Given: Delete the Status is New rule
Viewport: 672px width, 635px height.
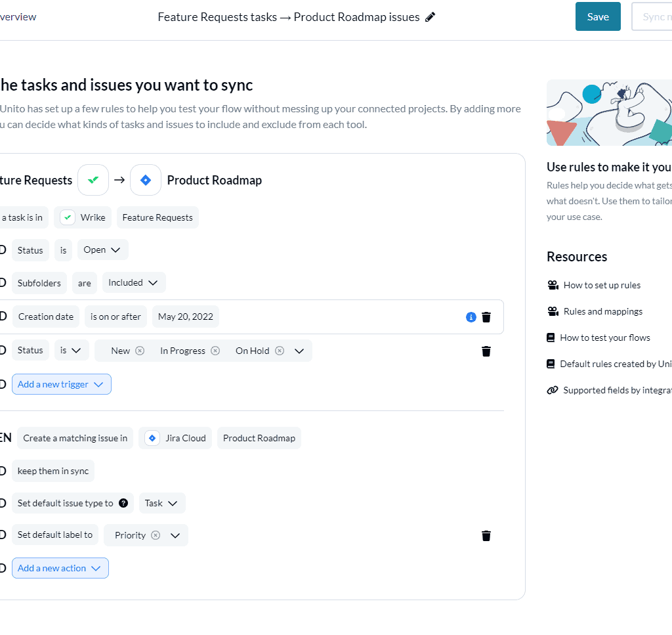Looking at the screenshot, I should (x=486, y=351).
